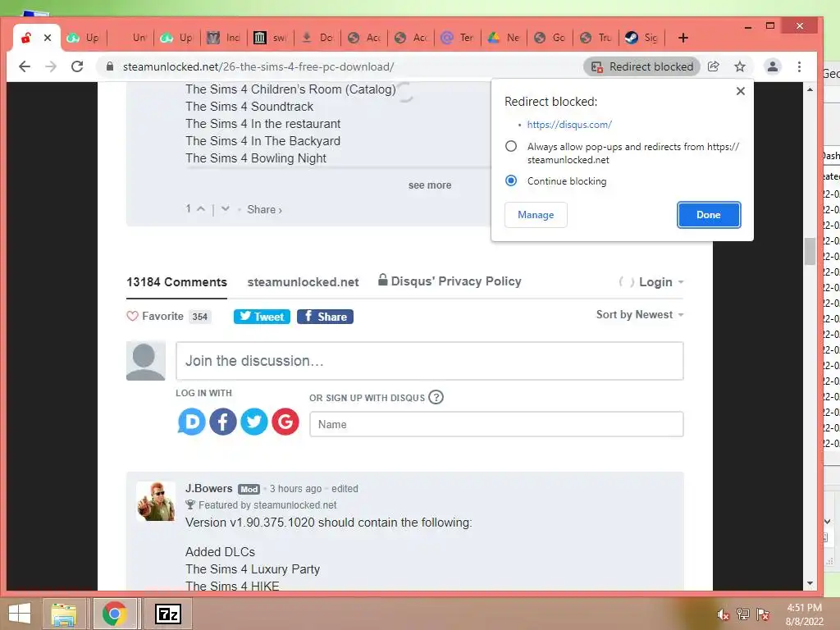Click the share page icon in toolbar

click(x=713, y=66)
